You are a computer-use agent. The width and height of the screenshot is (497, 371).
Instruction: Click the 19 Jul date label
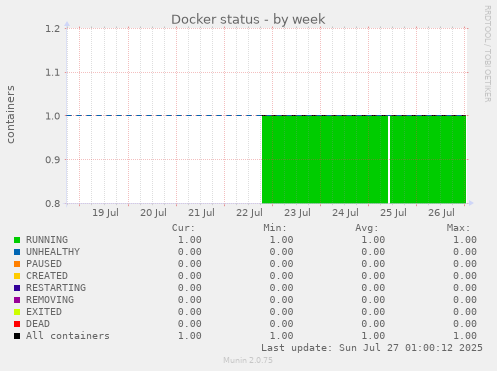105,213
